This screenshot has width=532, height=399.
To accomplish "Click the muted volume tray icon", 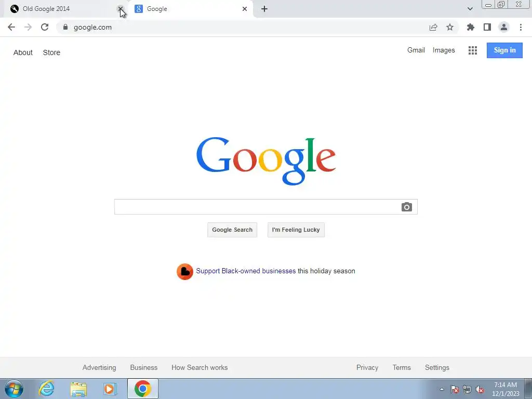I will click(x=480, y=389).
